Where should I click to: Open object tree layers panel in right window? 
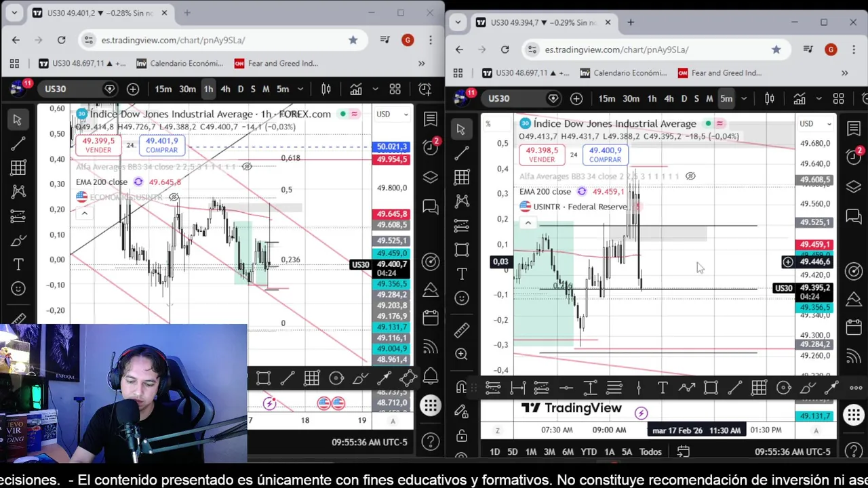[854, 186]
